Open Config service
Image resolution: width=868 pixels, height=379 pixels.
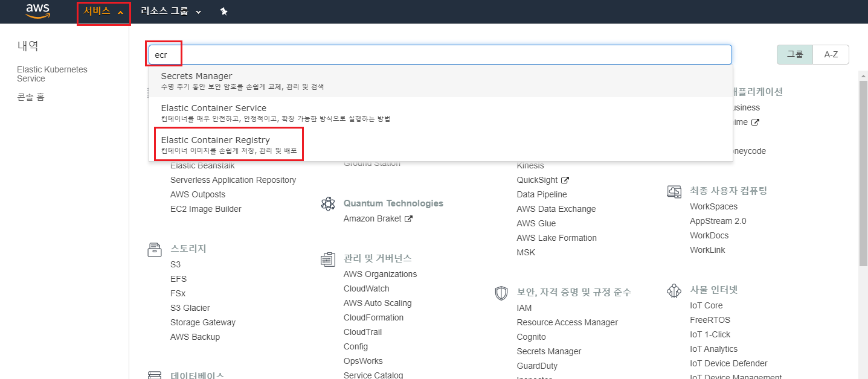[x=356, y=346]
